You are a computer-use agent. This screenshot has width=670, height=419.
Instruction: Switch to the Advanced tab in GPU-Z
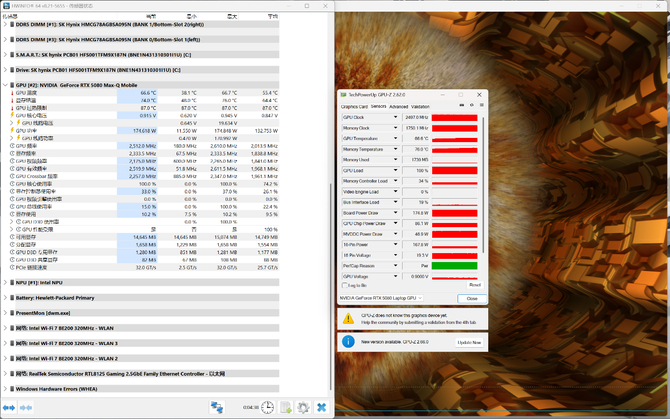click(398, 106)
